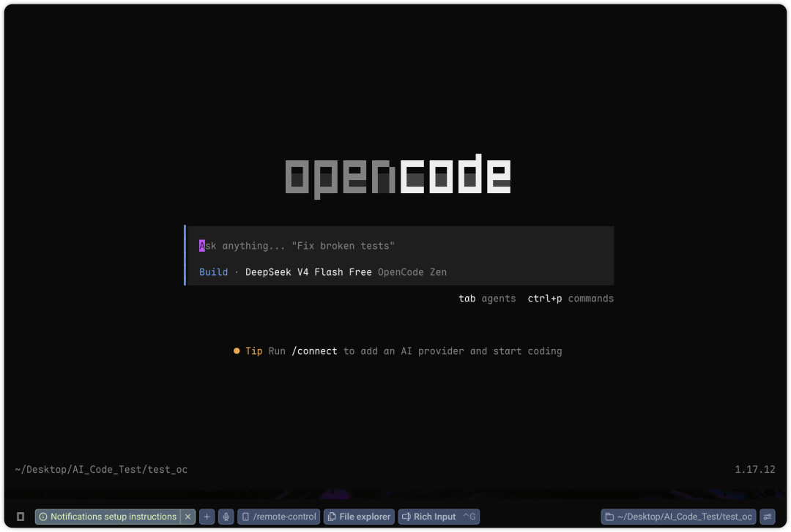Click the panel toggle icon in the bottom bar
Viewport: 791px width, 532px height.
coord(21,517)
